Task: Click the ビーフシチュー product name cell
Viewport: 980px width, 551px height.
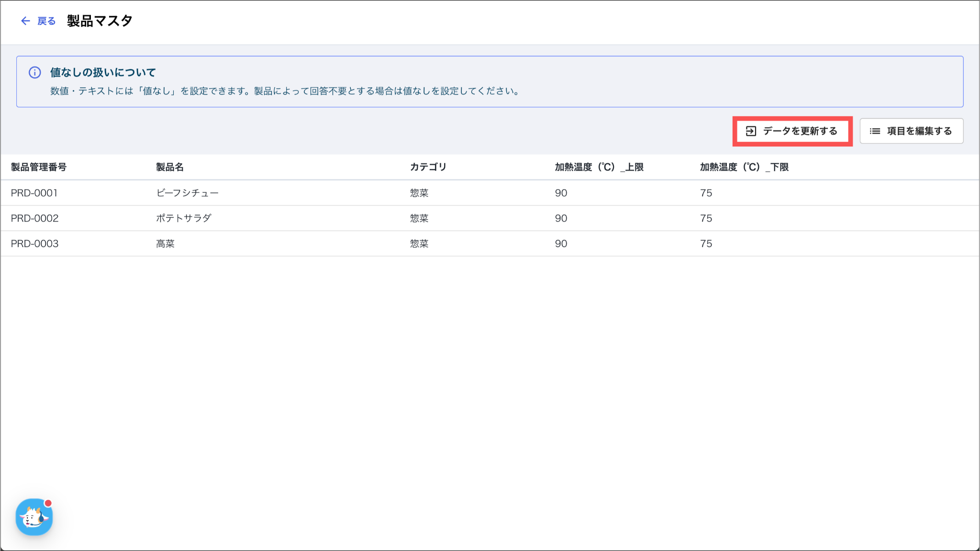Action: (x=187, y=193)
